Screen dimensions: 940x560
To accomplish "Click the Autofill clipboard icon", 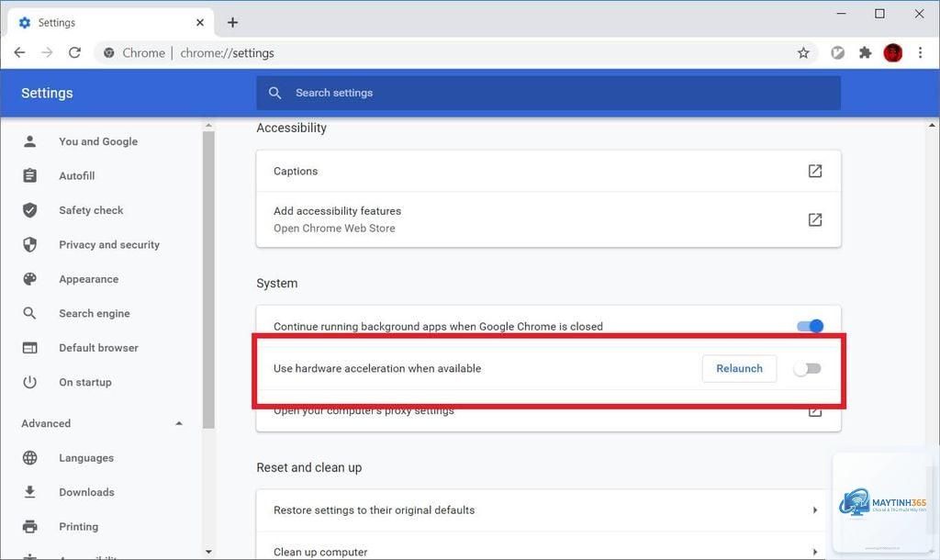I will (29, 175).
